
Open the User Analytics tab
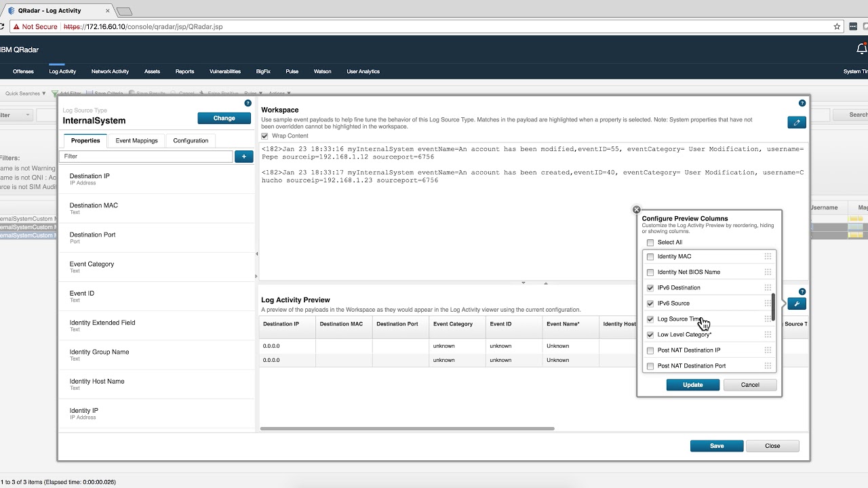[x=363, y=71]
